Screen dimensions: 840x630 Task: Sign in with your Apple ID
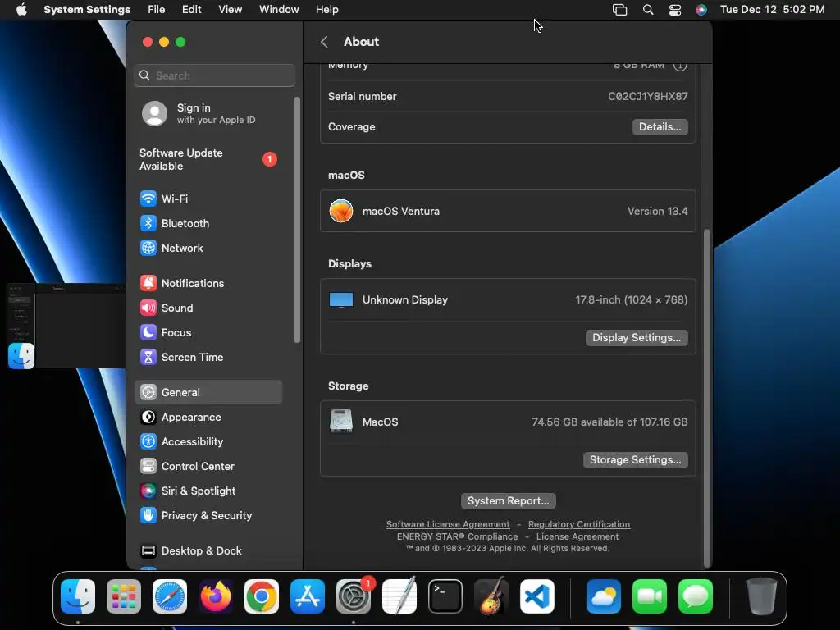[x=208, y=113]
